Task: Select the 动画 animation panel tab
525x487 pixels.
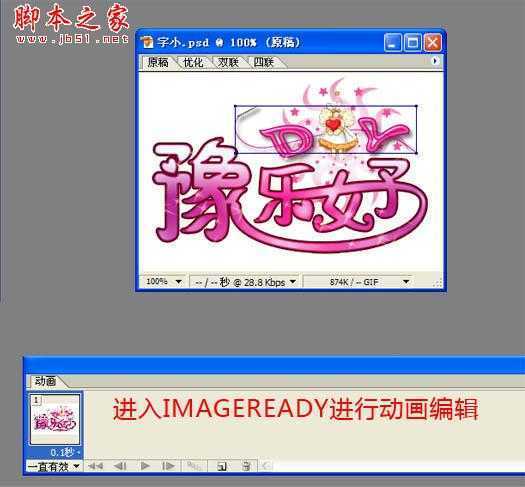Action: point(46,381)
